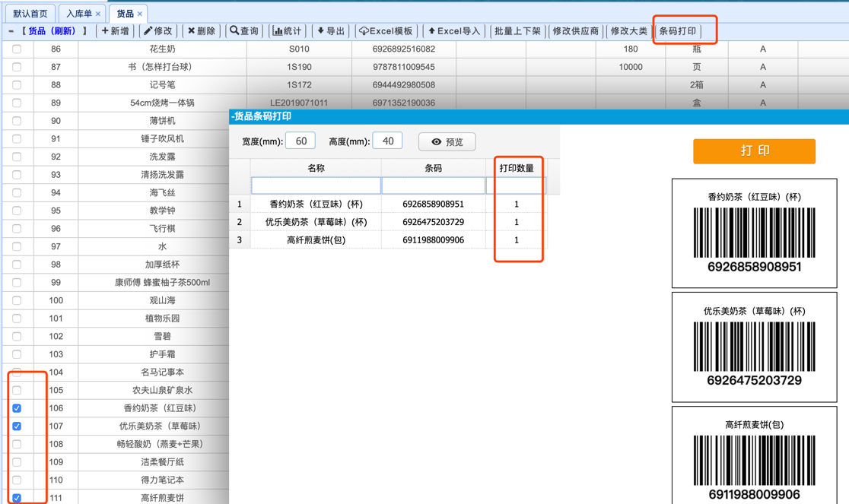Select barcode cell 6926858908951 in print dialog
The image size is (849, 504).
coord(433,204)
